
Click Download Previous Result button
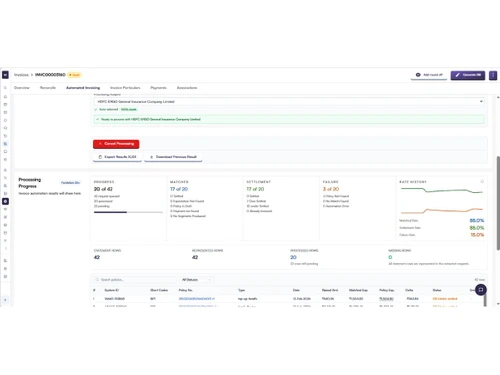click(173, 157)
